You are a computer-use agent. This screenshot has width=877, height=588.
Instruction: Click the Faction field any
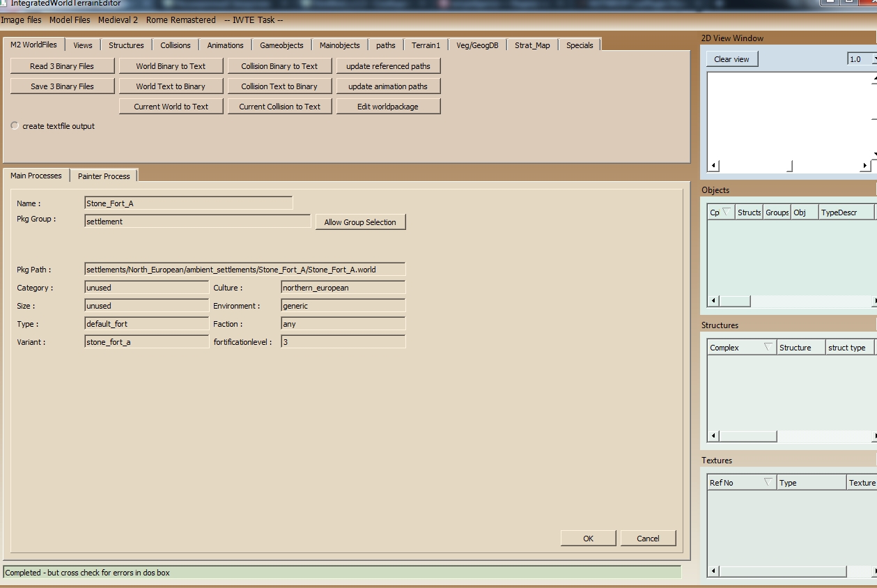click(343, 324)
